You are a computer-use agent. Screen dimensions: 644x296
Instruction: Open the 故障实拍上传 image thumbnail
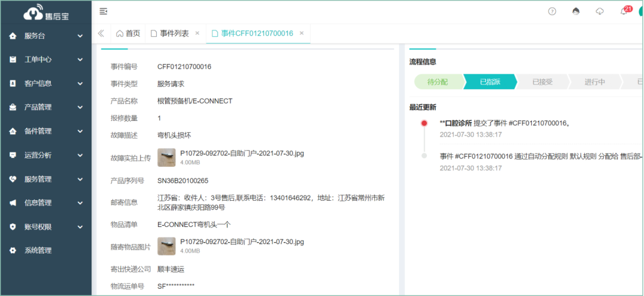pyautogui.click(x=166, y=157)
